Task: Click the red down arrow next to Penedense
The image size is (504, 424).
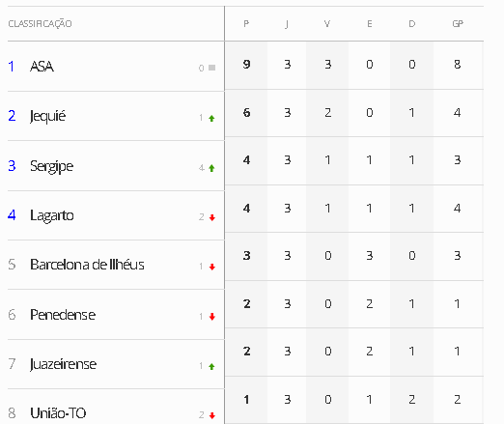Action: pos(212,317)
